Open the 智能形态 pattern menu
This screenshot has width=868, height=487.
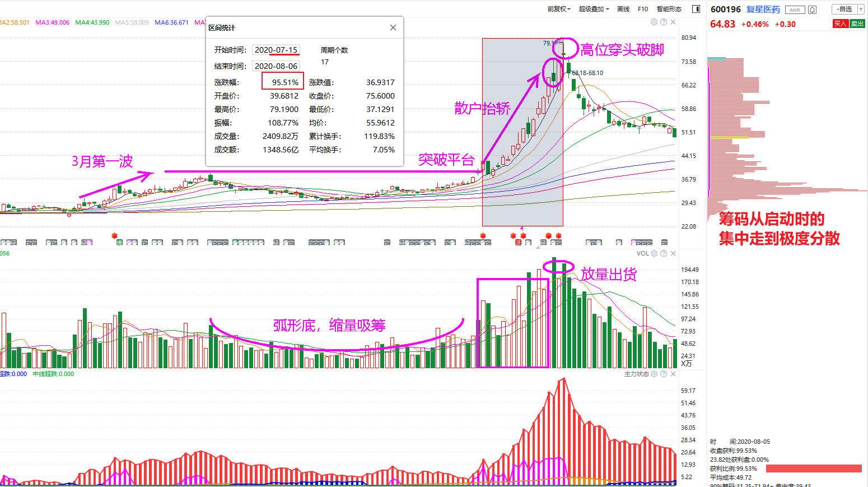[669, 9]
